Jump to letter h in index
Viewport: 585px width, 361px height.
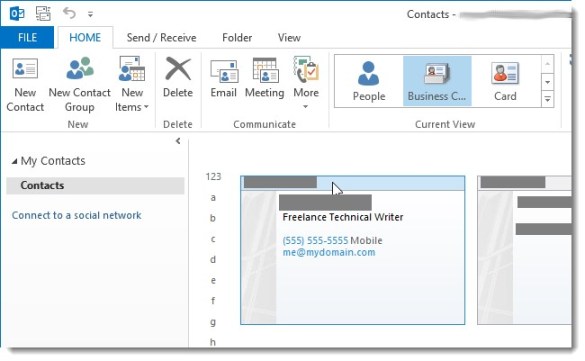pos(213,342)
